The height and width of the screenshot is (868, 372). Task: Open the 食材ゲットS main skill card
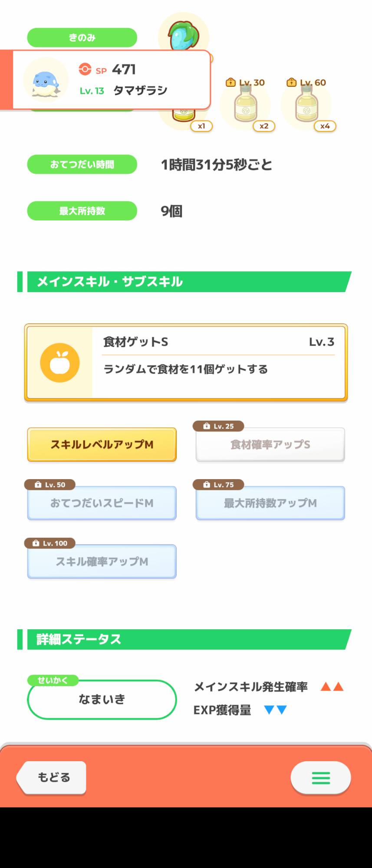coord(186,362)
